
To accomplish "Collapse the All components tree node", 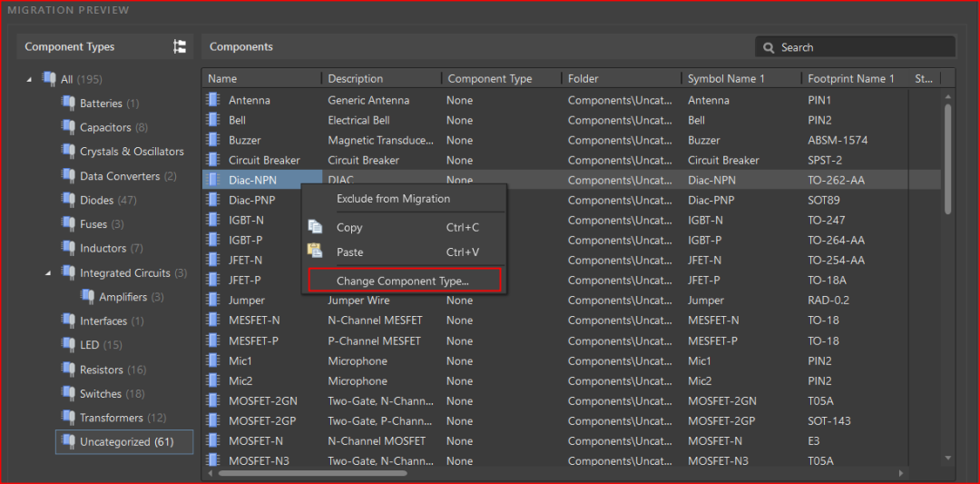I will (x=29, y=79).
